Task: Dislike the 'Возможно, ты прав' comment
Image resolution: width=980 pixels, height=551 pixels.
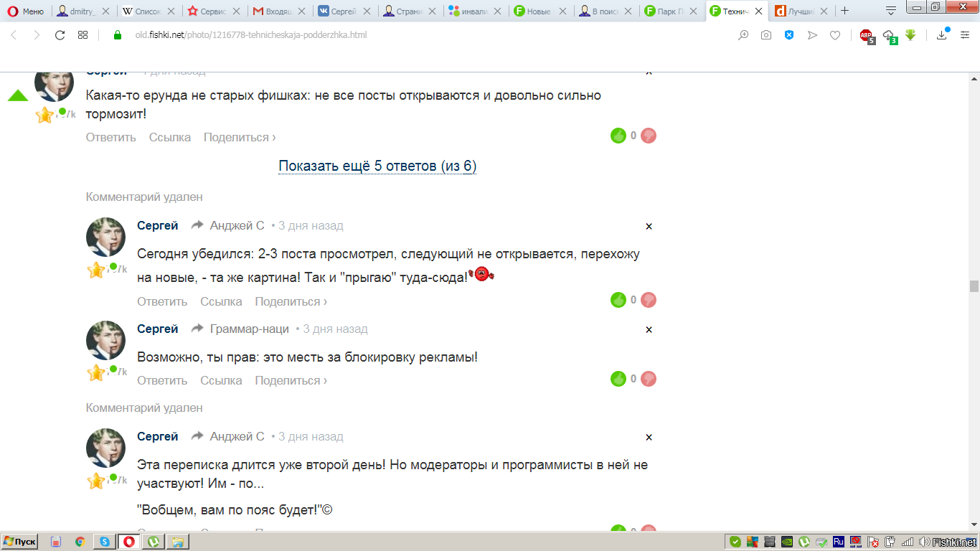Action: point(649,379)
